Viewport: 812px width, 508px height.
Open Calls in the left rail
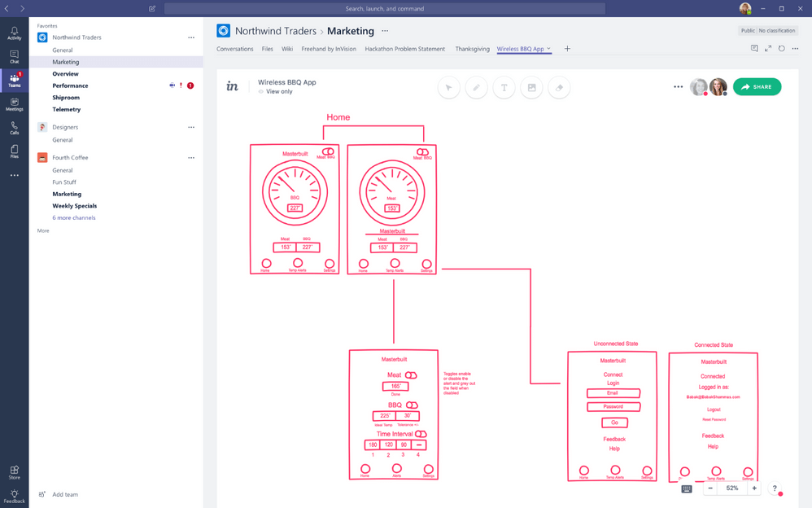pos(14,128)
